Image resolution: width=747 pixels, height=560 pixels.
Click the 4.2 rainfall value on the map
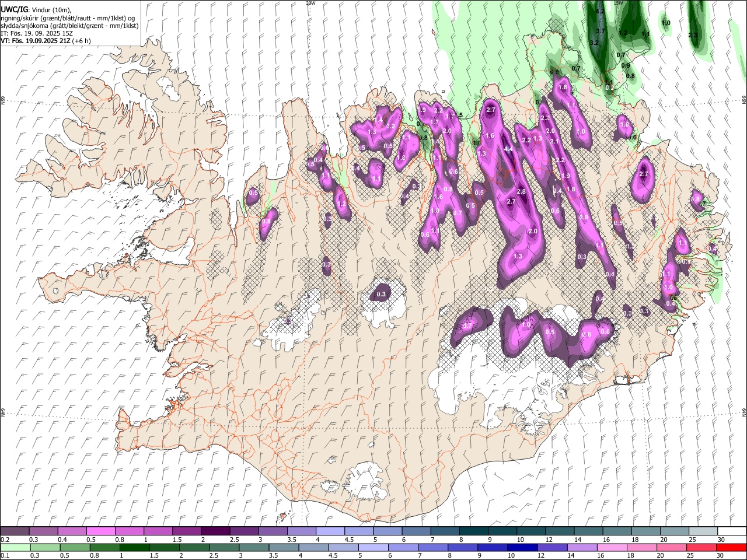(600, 11)
